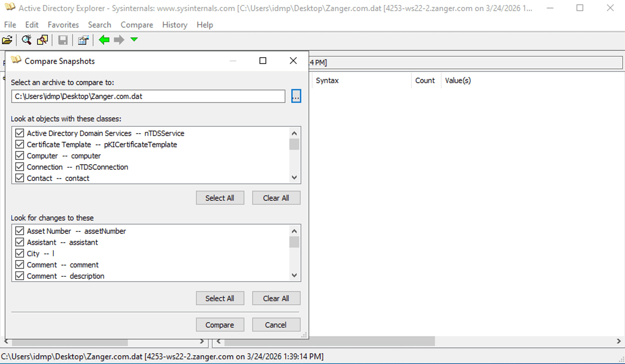Click the forward navigation arrow icon
625x364 pixels.
tap(119, 40)
